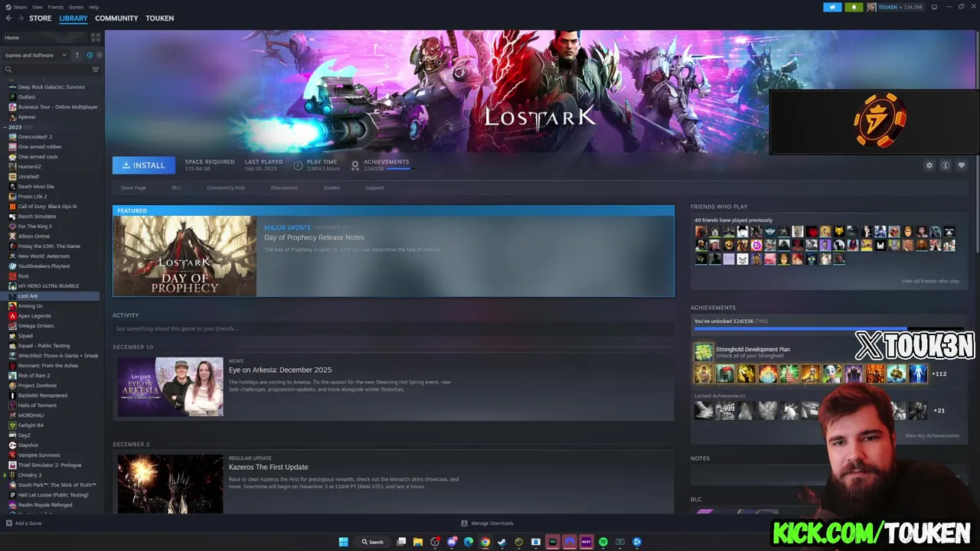Viewport: 980px width, 551px height.
Task: Open Big Picture mode monitor icon
Action: tap(934, 7)
